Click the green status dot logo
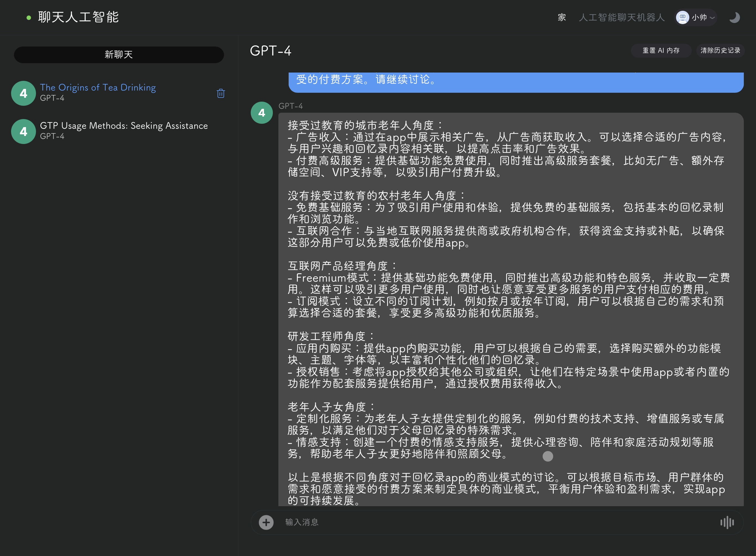 coord(29,17)
